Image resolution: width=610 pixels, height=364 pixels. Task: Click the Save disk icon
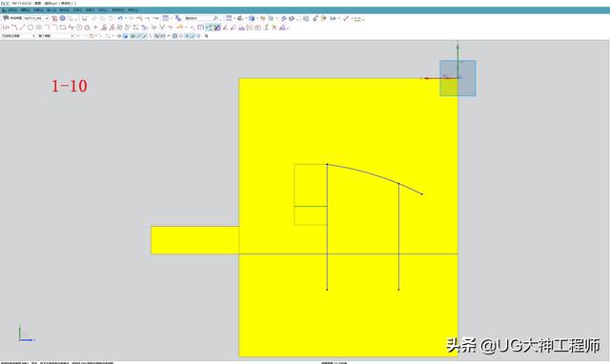pos(85,18)
